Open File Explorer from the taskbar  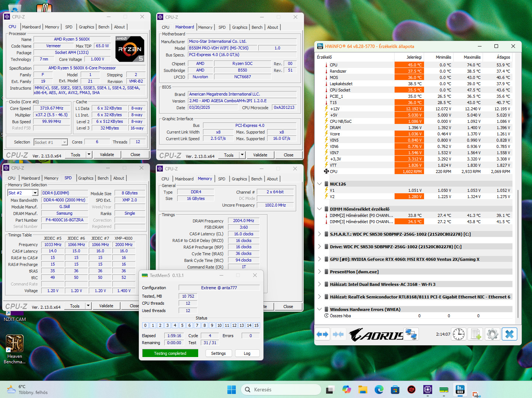coord(363,390)
